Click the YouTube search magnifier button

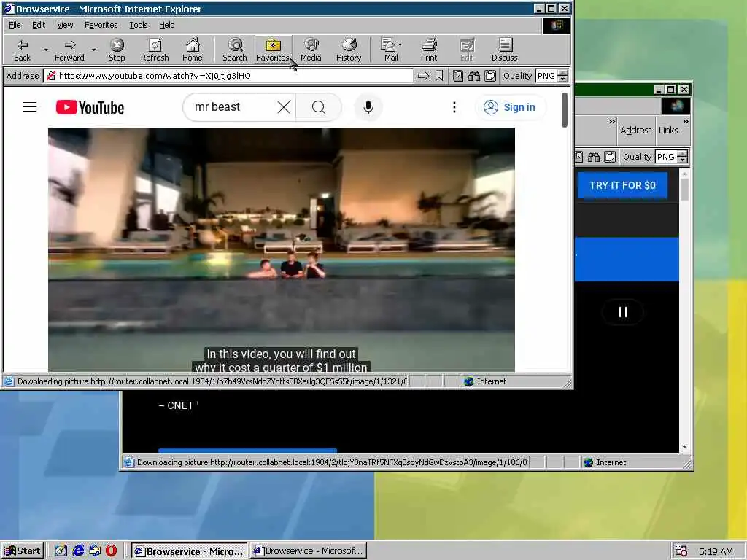pos(319,107)
